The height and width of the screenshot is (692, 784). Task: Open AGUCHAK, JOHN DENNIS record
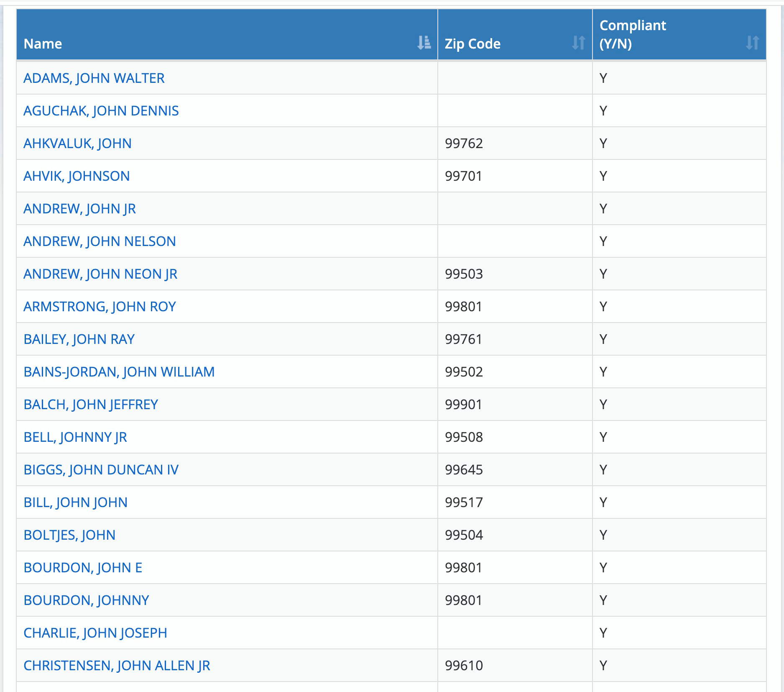coord(101,111)
